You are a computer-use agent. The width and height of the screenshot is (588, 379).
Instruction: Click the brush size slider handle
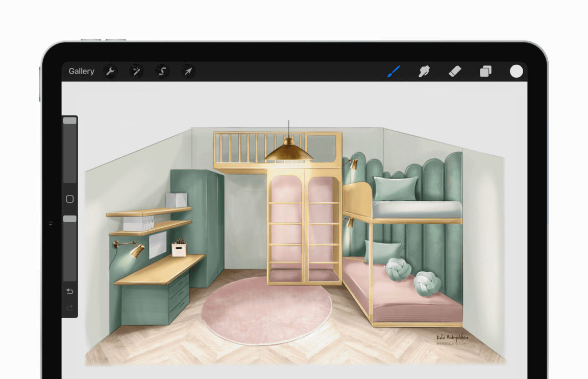pyautogui.click(x=70, y=121)
